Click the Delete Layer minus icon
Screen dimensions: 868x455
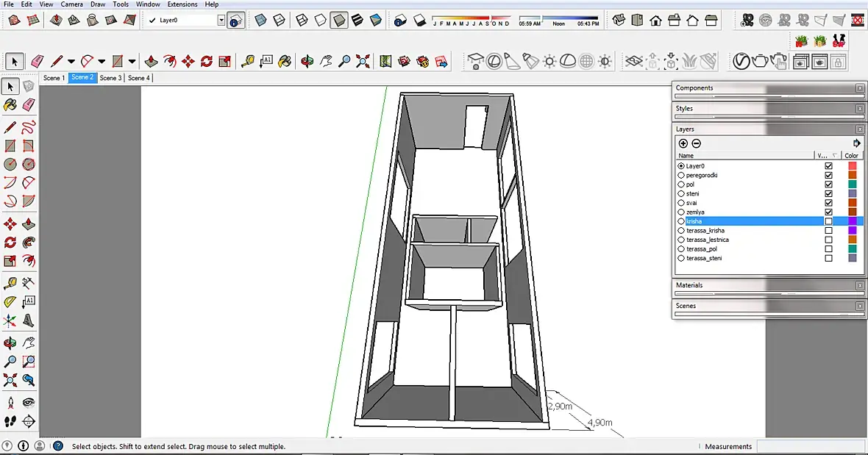click(696, 143)
